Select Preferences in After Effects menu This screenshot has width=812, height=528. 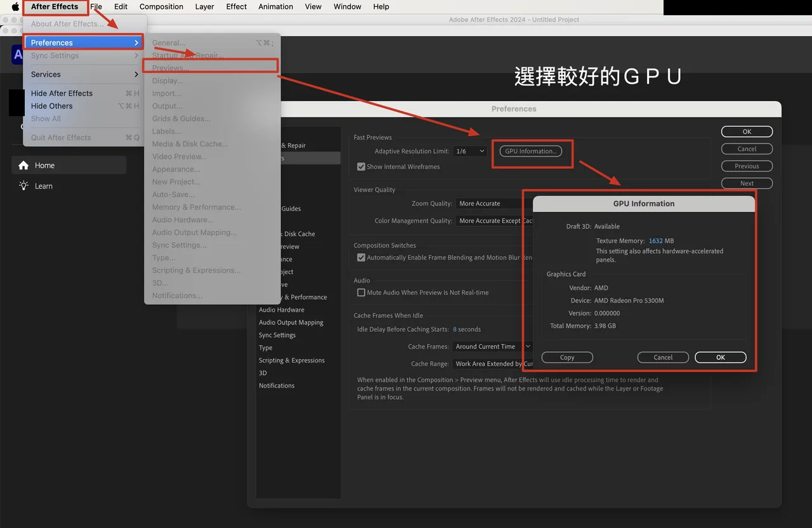[x=85, y=43]
